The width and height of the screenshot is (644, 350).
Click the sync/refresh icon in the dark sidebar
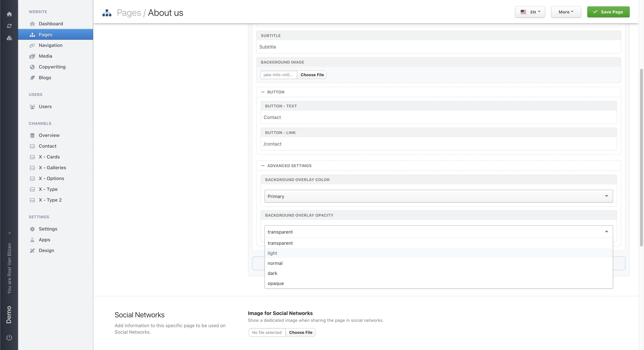click(9, 26)
